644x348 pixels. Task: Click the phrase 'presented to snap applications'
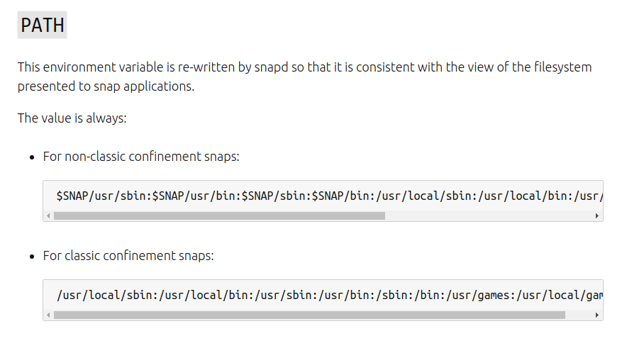(x=105, y=86)
